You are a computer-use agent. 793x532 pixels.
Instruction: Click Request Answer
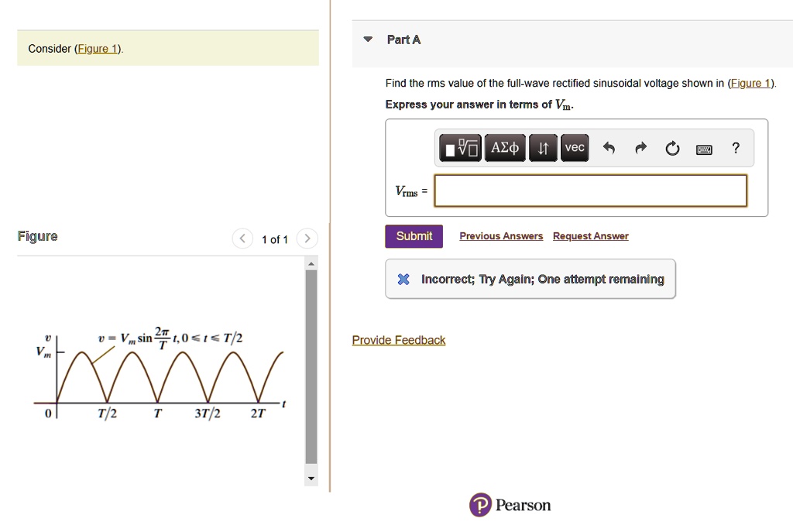point(590,235)
